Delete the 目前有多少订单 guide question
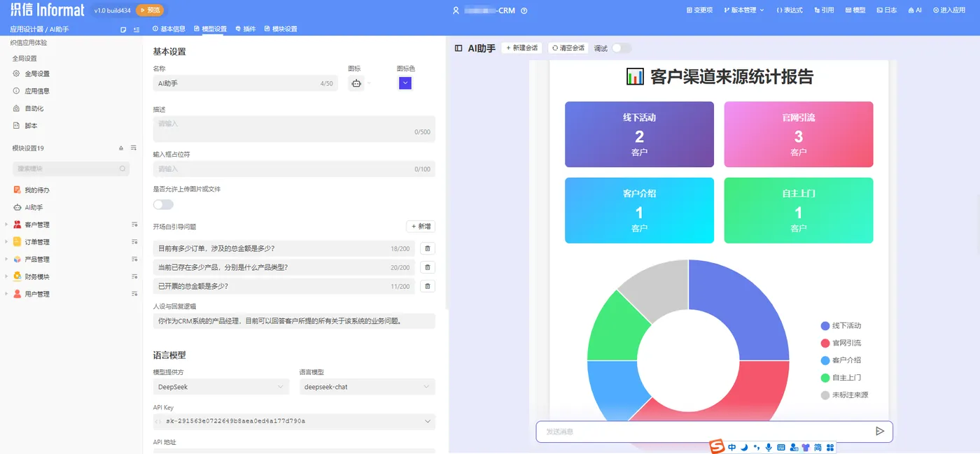 [428, 248]
